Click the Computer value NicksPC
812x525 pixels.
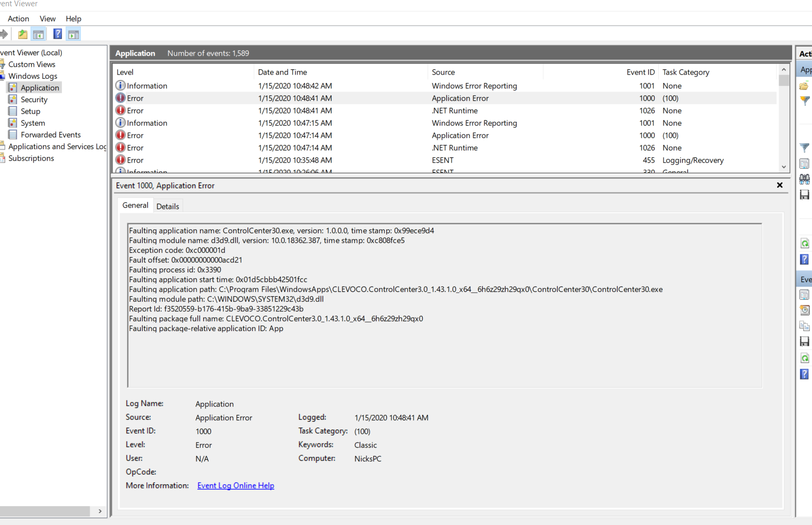[x=368, y=459]
